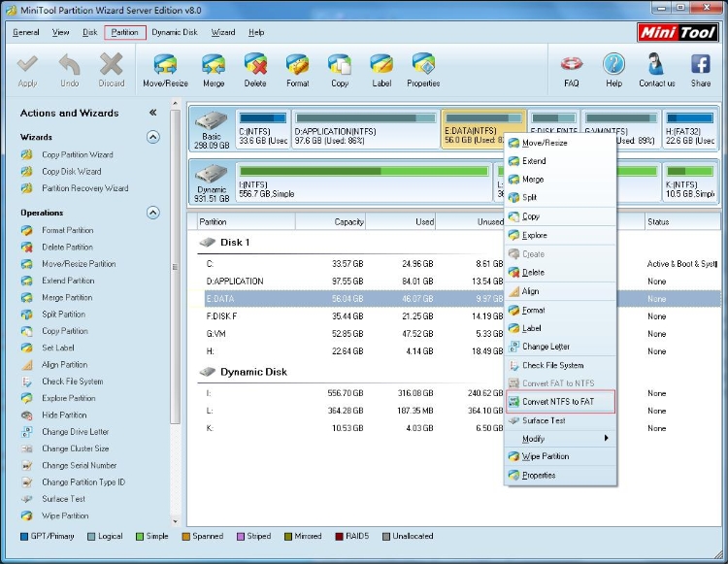
Task: Select Wipe Partition in context menu
Action: (x=560, y=456)
